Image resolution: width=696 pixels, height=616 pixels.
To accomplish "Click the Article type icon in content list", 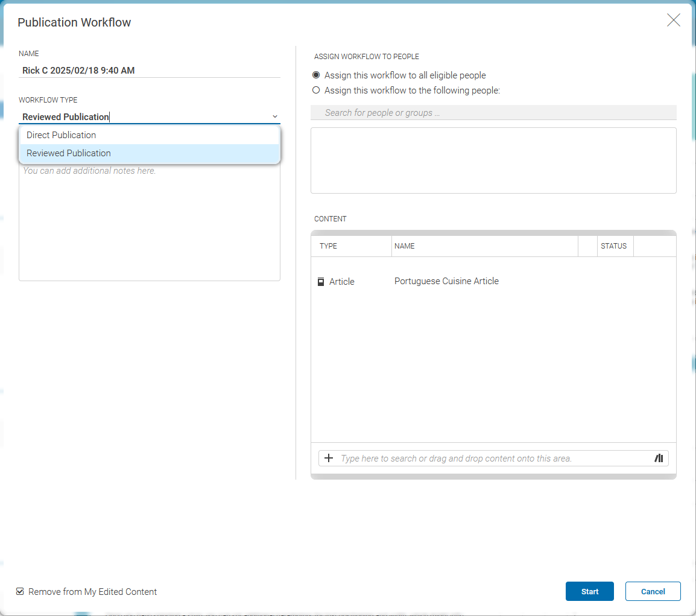I will coord(321,282).
